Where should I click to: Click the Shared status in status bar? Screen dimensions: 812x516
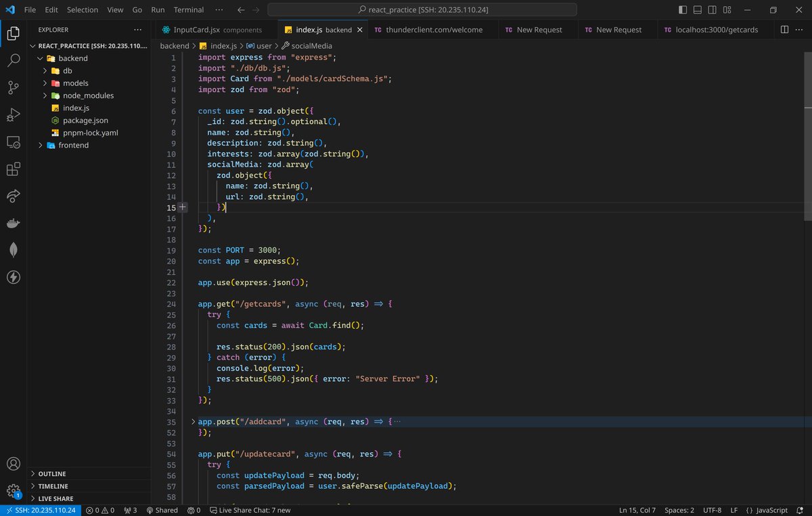(162, 510)
